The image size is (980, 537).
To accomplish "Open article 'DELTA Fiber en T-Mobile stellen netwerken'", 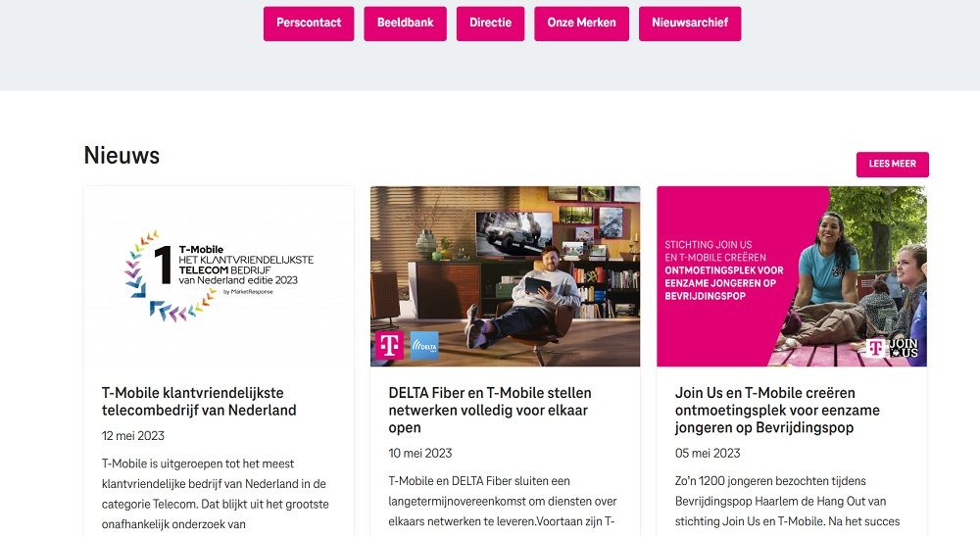I will pos(489,410).
